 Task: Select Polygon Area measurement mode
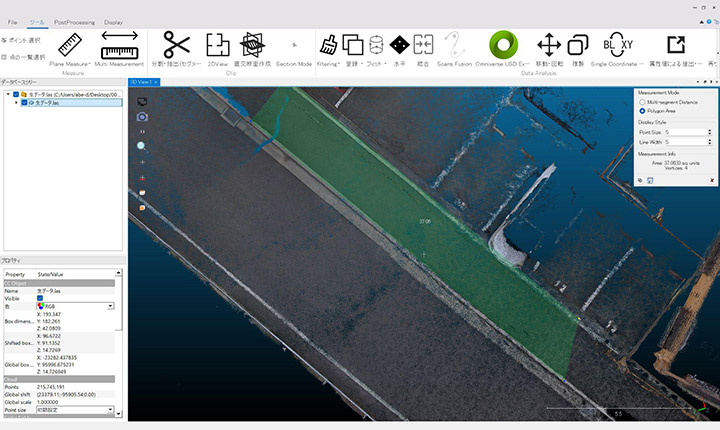point(642,111)
